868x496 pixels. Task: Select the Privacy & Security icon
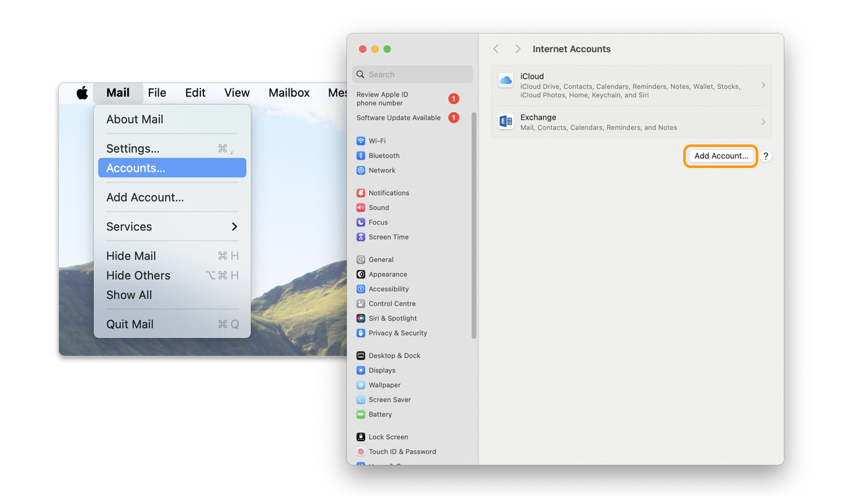coord(397,333)
